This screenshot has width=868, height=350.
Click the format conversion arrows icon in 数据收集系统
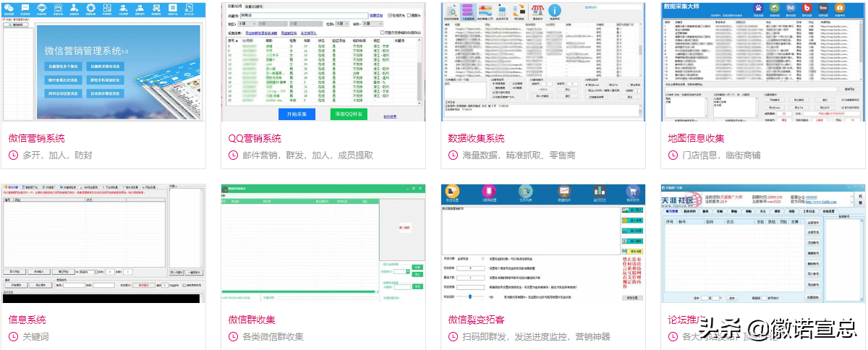(519, 10)
